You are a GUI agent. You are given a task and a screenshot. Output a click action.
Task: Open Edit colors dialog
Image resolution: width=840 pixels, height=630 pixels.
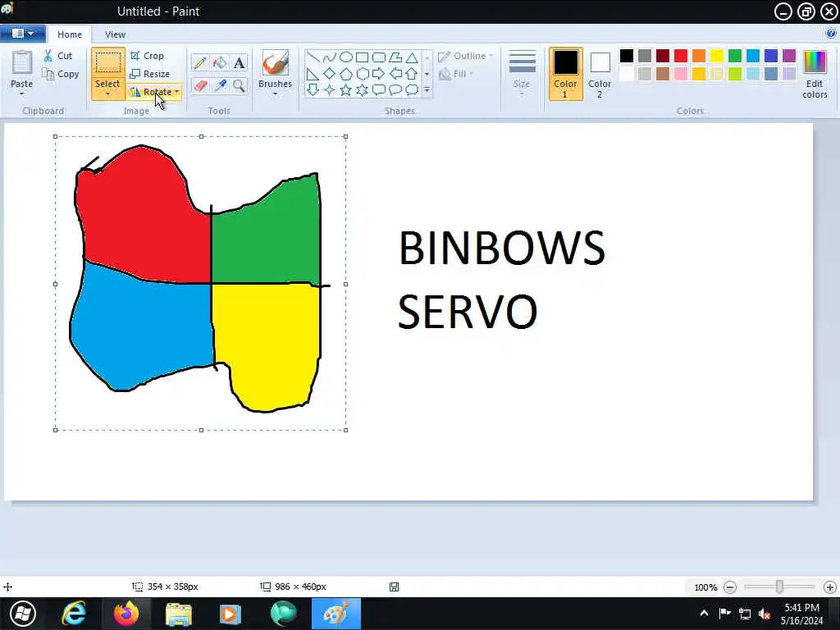pos(815,74)
